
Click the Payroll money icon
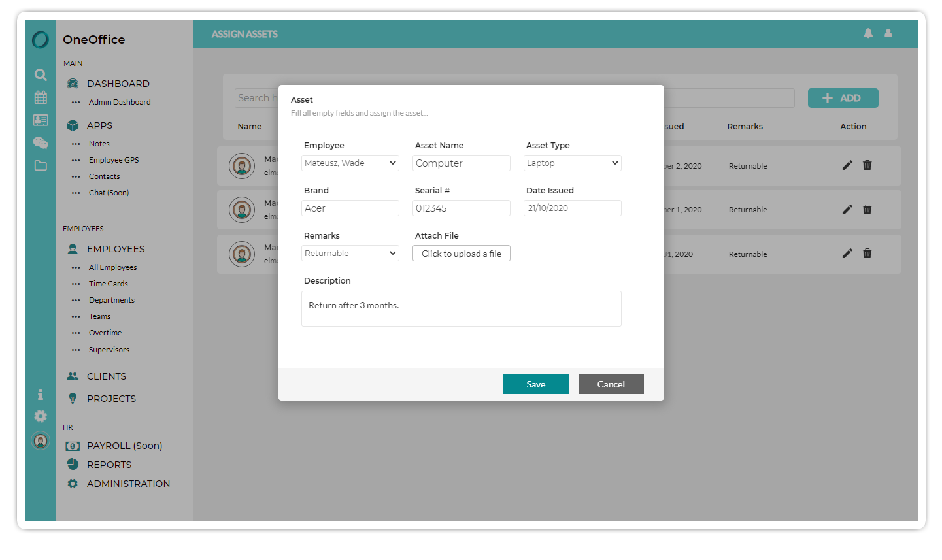point(73,446)
